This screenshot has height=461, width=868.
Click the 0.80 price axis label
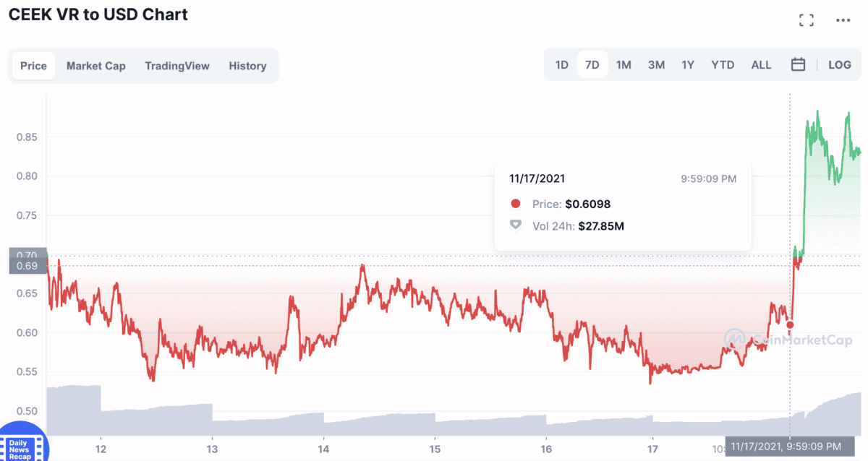click(x=27, y=176)
